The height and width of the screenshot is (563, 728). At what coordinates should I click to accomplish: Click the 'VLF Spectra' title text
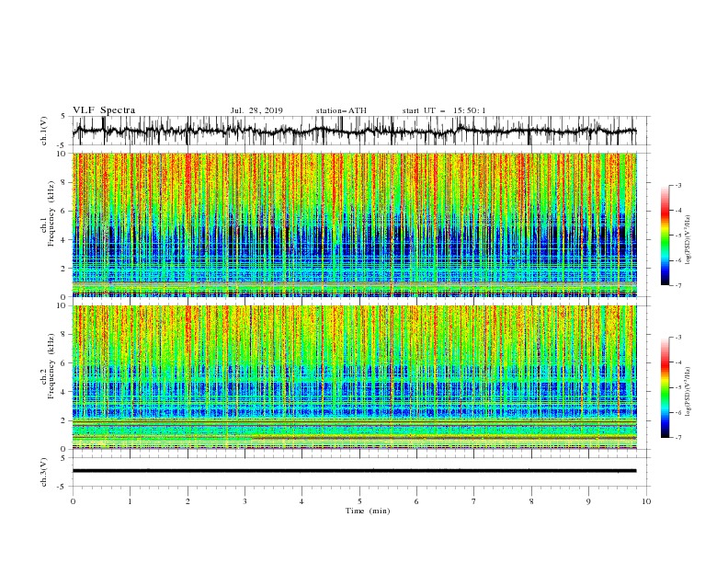click(x=104, y=110)
